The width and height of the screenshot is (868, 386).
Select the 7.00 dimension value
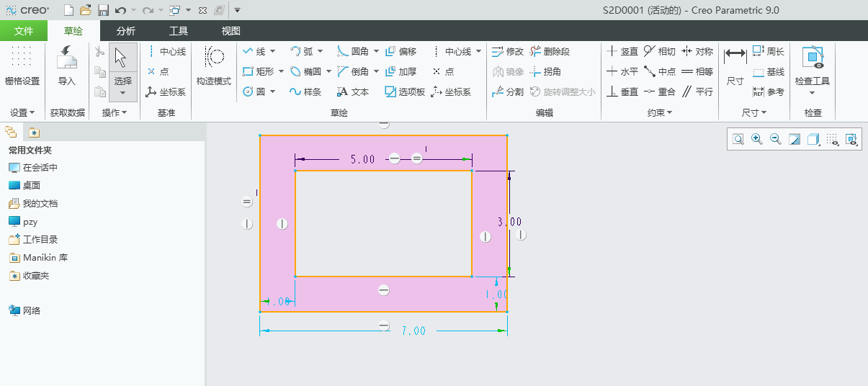[x=413, y=331]
